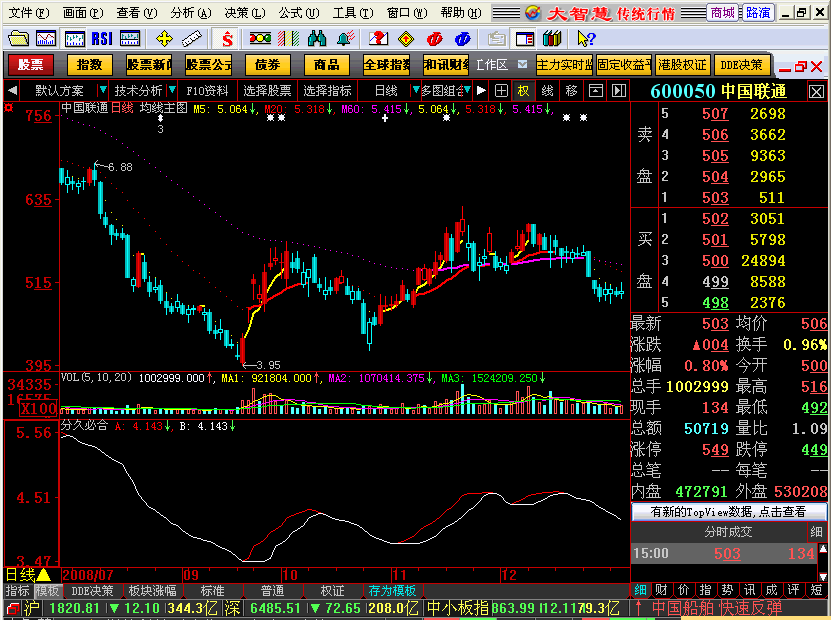This screenshot has width=831, height=620.
Task: Toggle the 权 adjusted-price button
Action: pos(523,91)
